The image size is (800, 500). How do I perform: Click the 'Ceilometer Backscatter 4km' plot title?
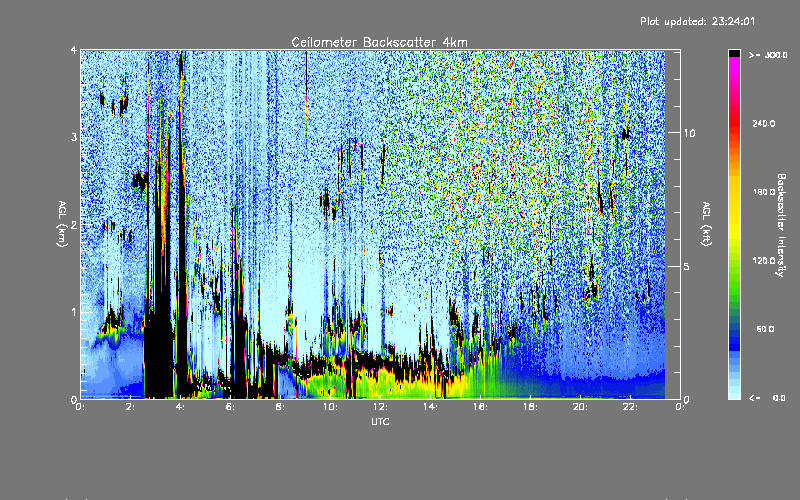tap(379, 42)
